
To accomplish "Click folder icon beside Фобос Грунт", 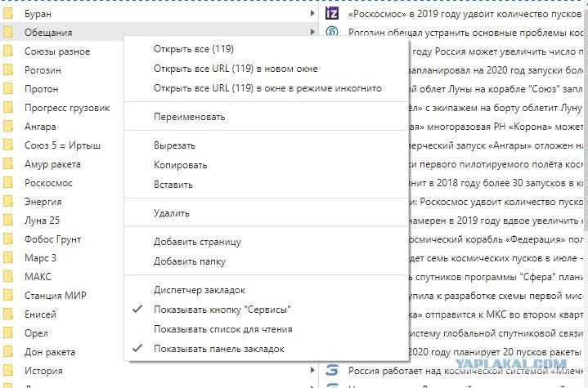I will [x=8, y=239].
